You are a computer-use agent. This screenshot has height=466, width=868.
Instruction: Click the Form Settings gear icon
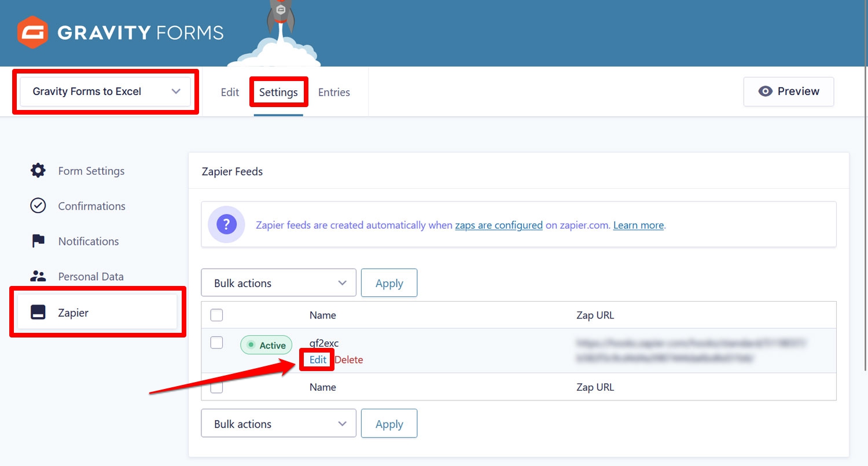(x=38, y=171)
